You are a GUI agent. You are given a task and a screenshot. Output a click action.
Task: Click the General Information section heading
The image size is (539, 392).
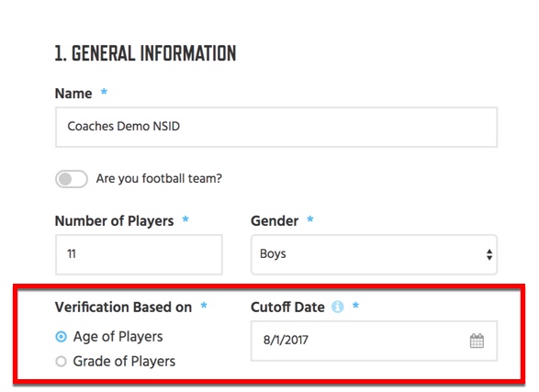click(145, 53)
